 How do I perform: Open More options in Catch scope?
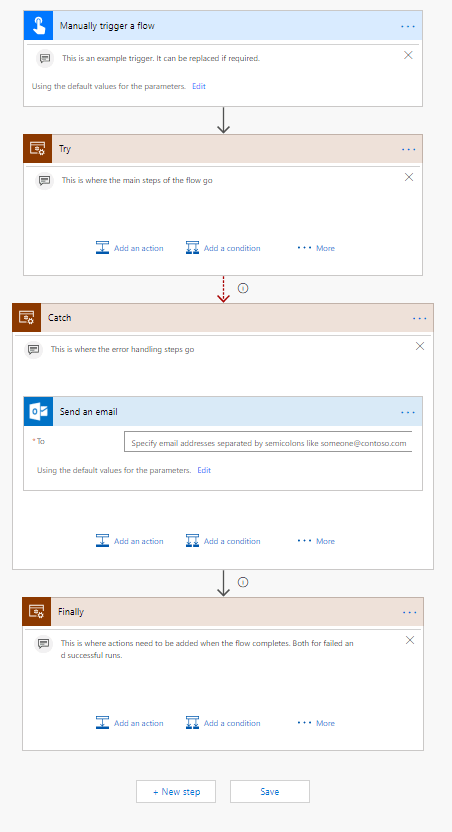pyautogui.click(x=316, y=541)
